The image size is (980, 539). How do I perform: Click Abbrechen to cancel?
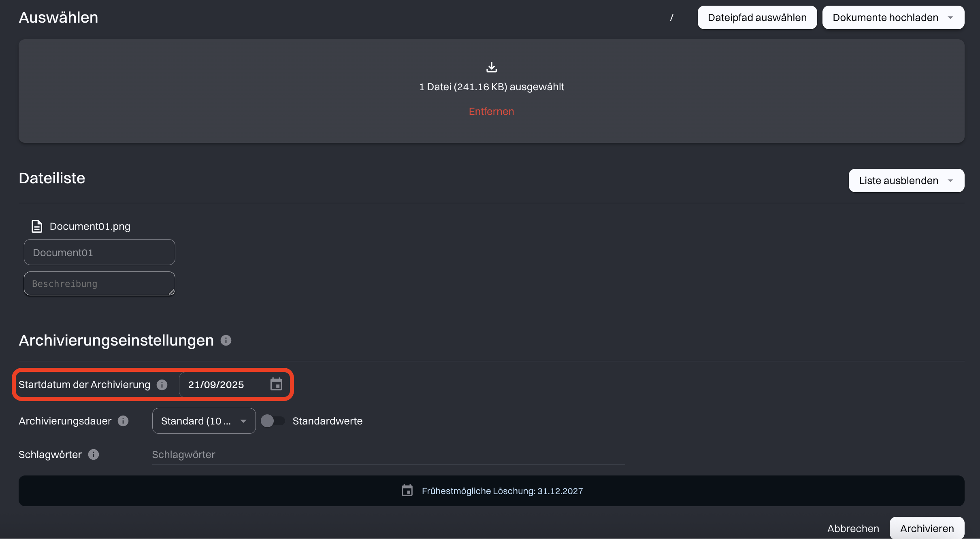coord(853,528)
